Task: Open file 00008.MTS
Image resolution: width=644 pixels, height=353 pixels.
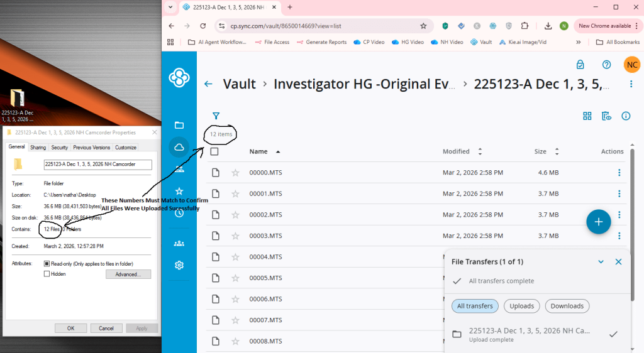Action: 266,341
